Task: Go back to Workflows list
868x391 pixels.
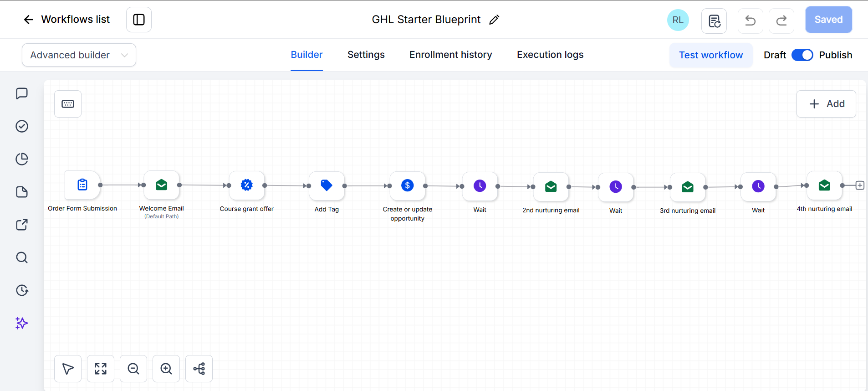Action: [x=66, y=20]
